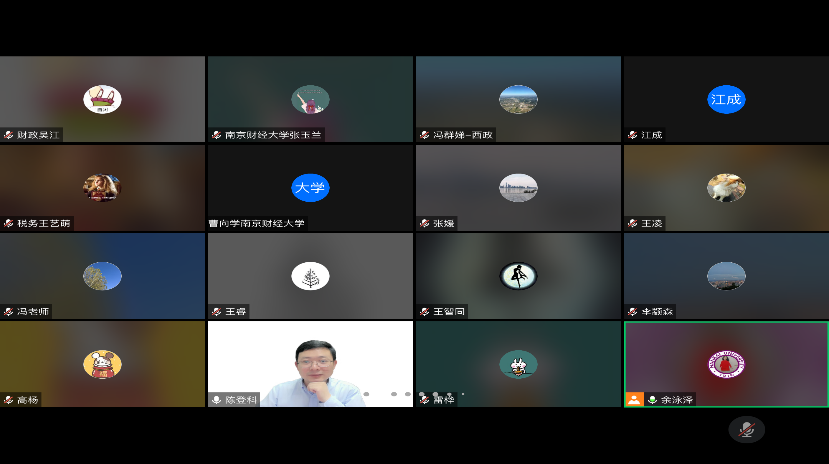This screenshot has height=464, width=829.
Task: Click the floating muted microphone button
Action: tap(746, 429)
